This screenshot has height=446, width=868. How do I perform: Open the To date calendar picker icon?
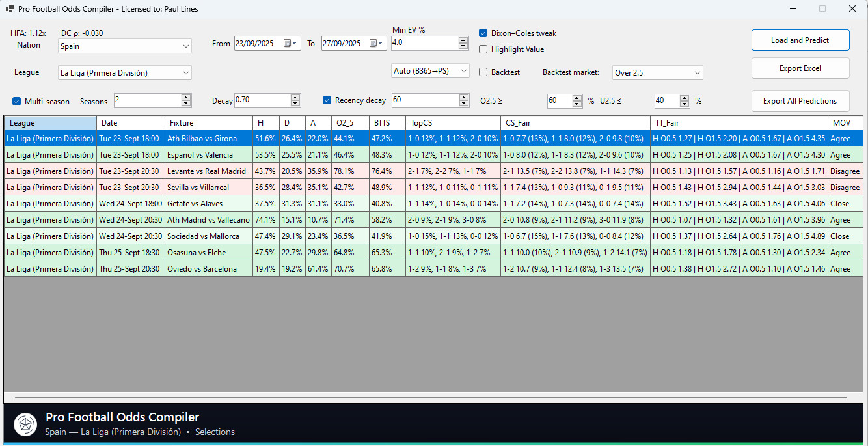click(375, 44)
